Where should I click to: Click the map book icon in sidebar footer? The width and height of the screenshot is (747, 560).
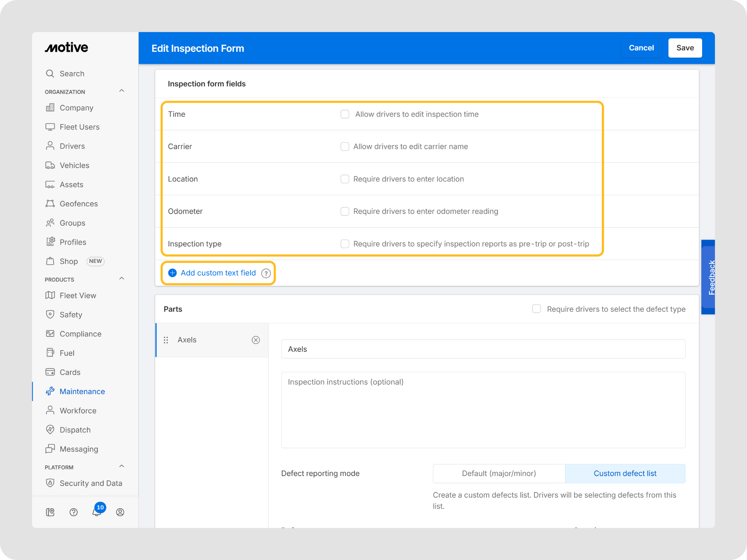[50, 512]
